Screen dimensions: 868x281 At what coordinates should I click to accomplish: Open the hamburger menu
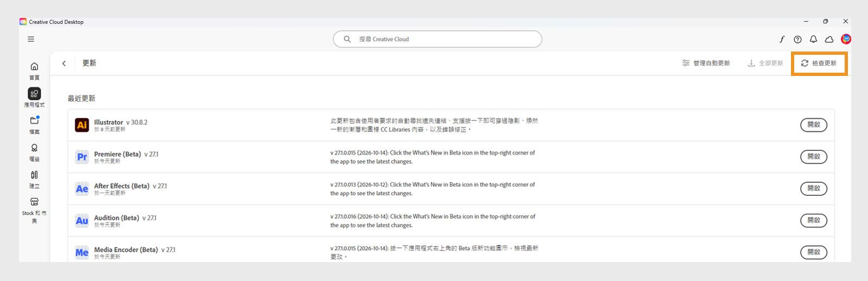31,39
